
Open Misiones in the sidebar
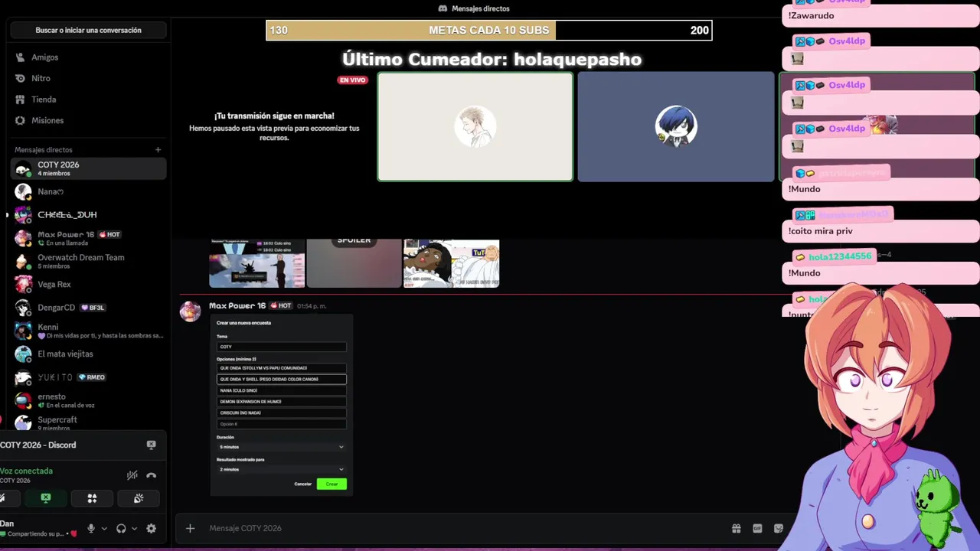pyautogui.click(x=88, y=120)
